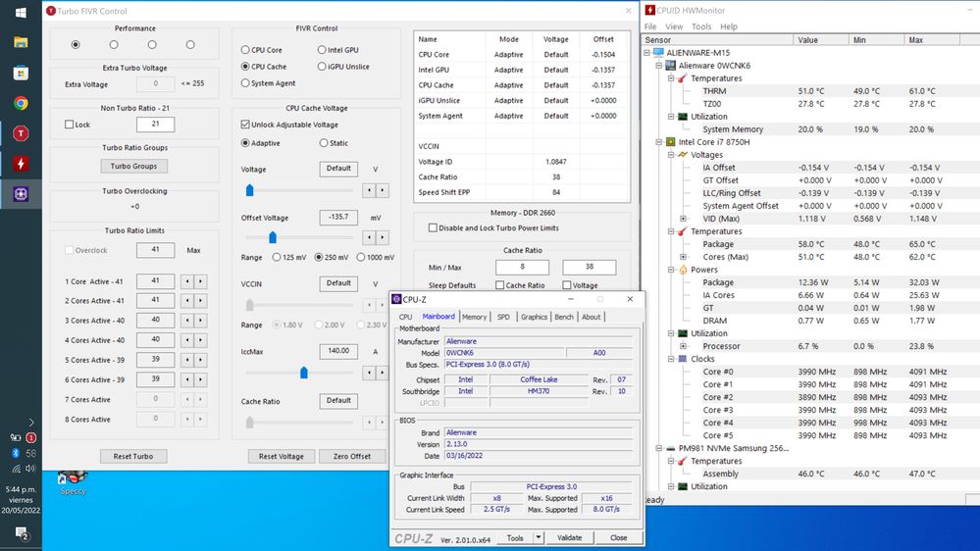Click Reset Turbo button
The width and height of the screenshot is (980, 551).
click(x=133, y=456)
